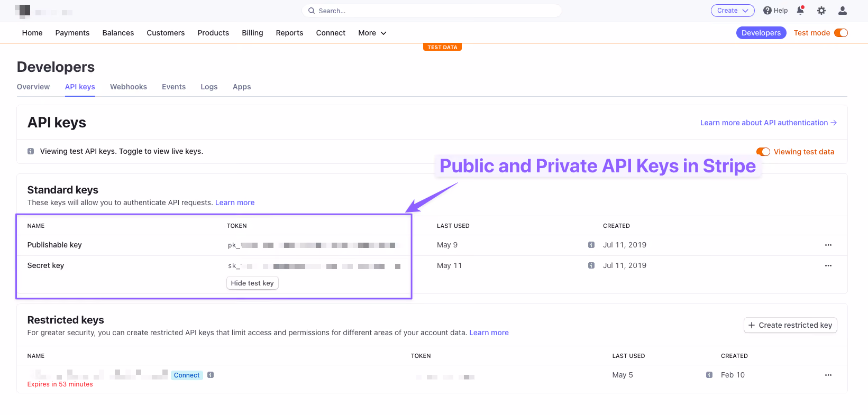
Task: Click Publishable key's 'Jul 11, 2019' date
Action: pyautogui.click(x=625, y=245)
